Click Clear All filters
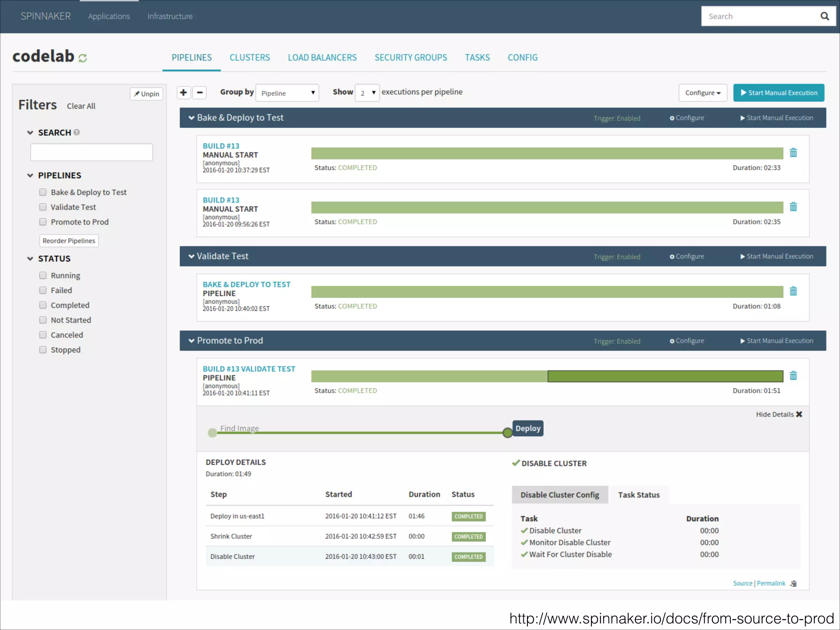Viewport: 840px width, 630px height. [81, 106]
